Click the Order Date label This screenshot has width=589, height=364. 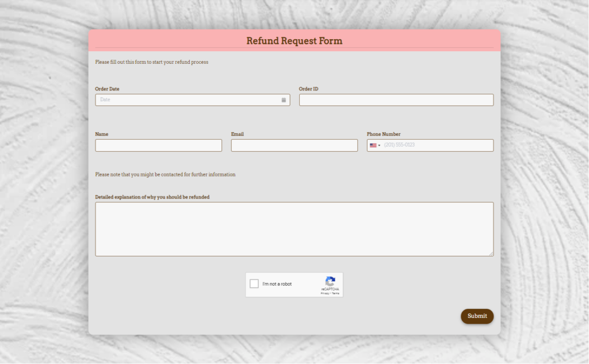107,89
